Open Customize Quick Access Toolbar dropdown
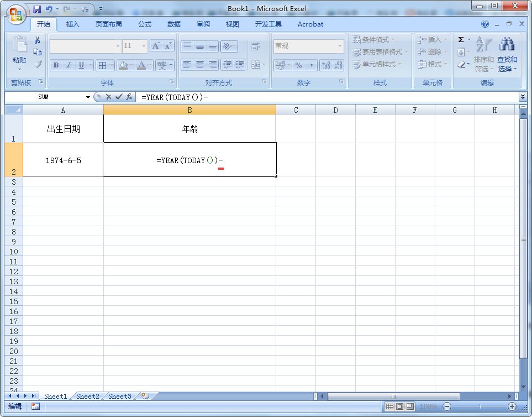Viewport: 532px width, 417px height. point(101,9)
